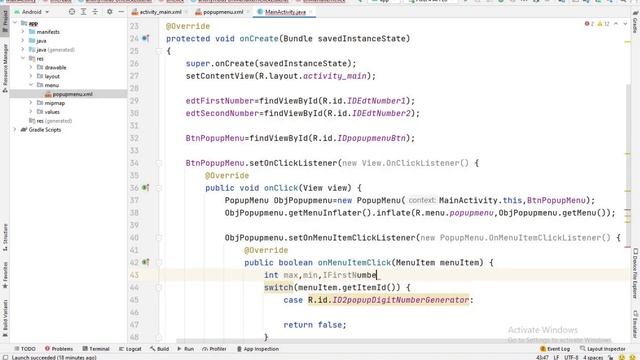Expand the drawable folder
The width and height of the screenshot is (640, 360).
pyautogui.click(x=31, y=67)
